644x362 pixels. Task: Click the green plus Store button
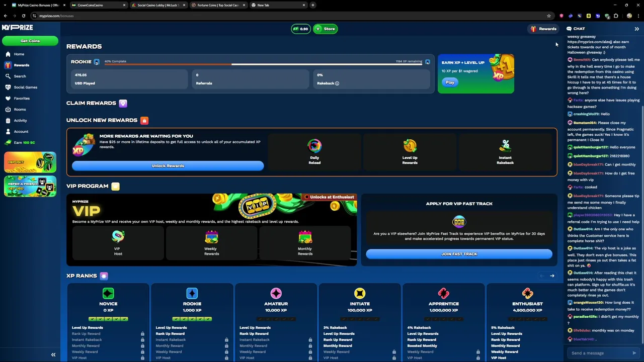click(x=325, y=29)
